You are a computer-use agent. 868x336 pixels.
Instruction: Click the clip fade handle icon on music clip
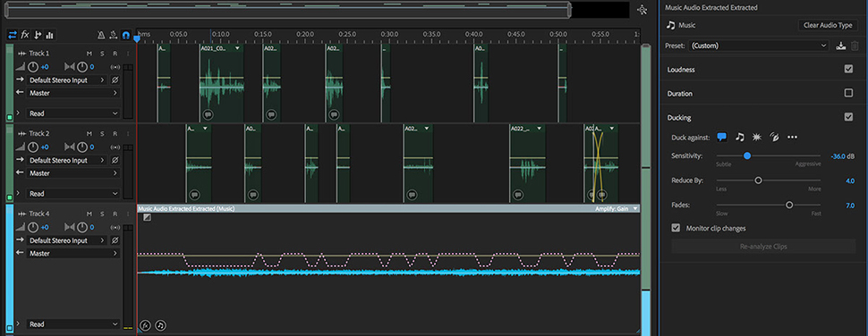[147, 217]
